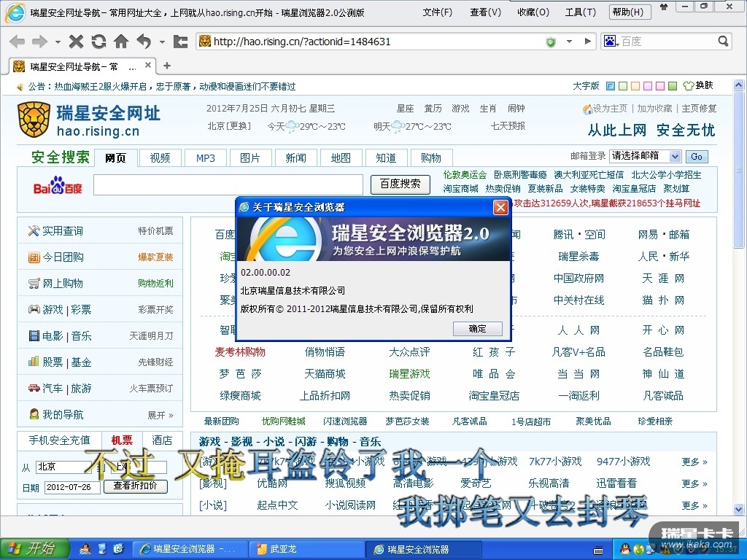Open the 工具(T) menu

click(580, 12)
